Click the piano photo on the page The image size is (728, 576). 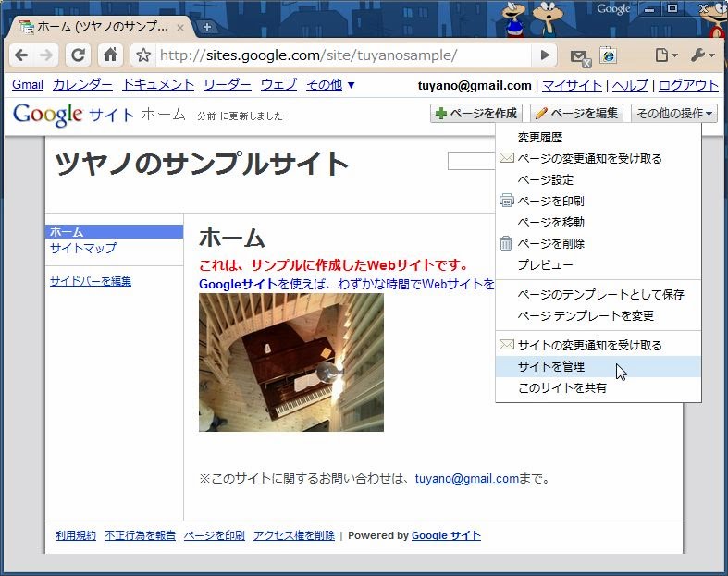point(290,362)
